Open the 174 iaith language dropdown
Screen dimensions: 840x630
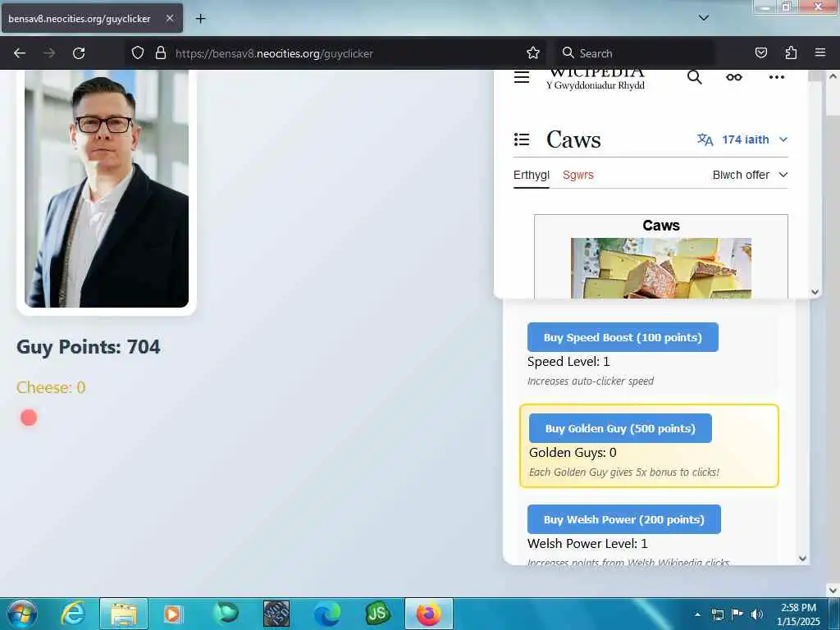(x=742, y=139)
